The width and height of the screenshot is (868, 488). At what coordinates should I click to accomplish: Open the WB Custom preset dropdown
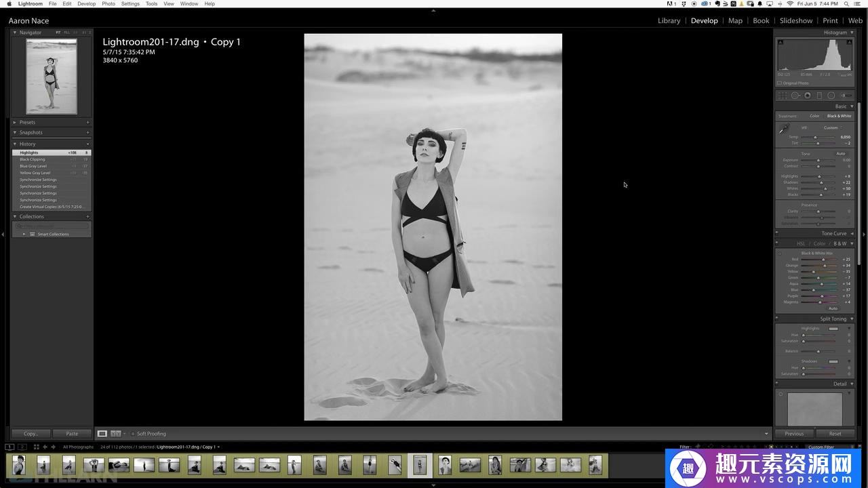(832, 127)
